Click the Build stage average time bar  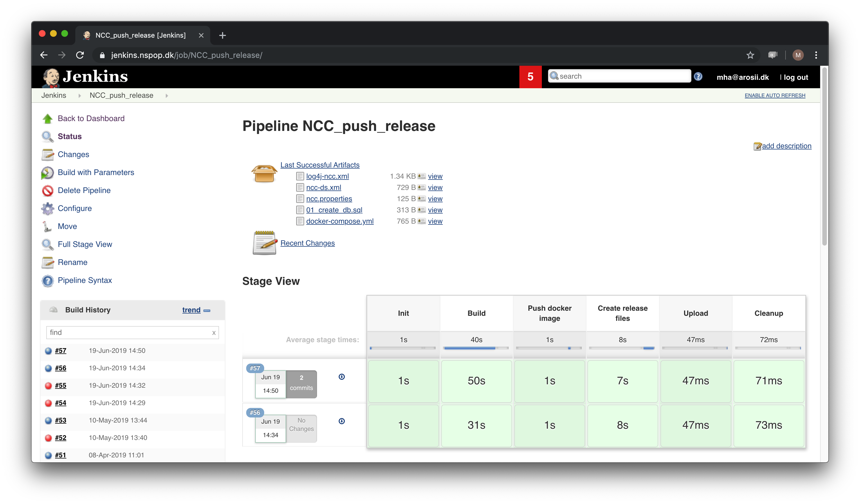pyautogui.click(x=476, y=348)
